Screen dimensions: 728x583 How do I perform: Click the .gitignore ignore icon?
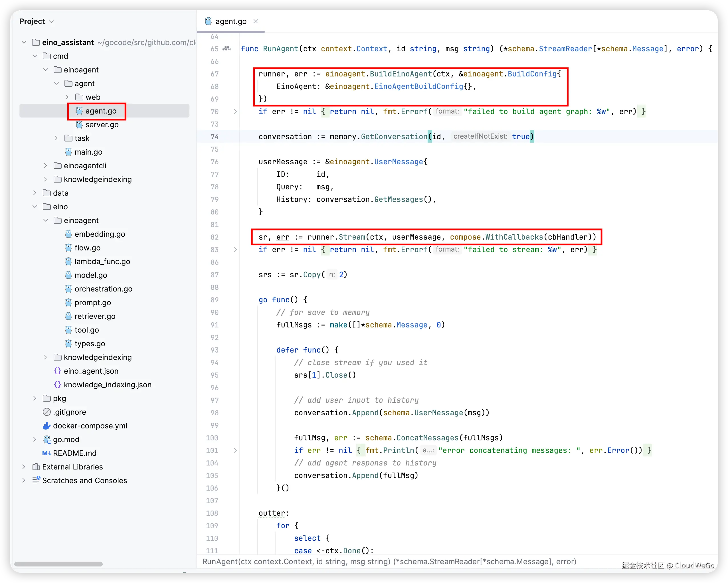(46, 412)
